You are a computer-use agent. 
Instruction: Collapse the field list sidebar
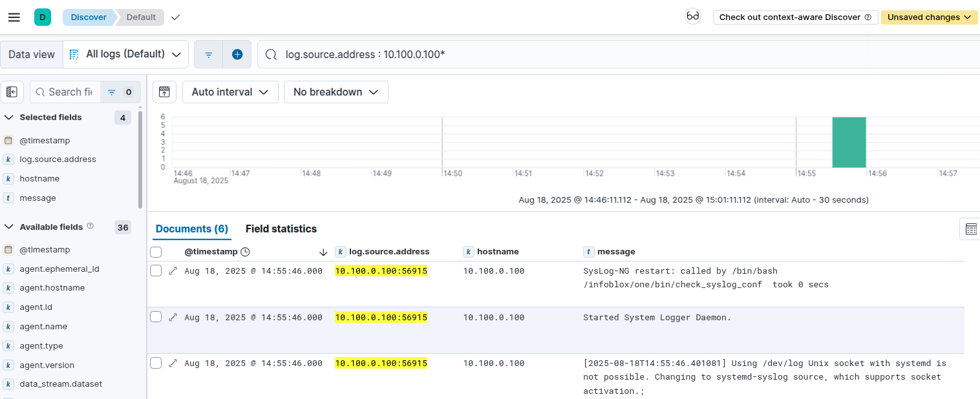(x=12, y=92)
